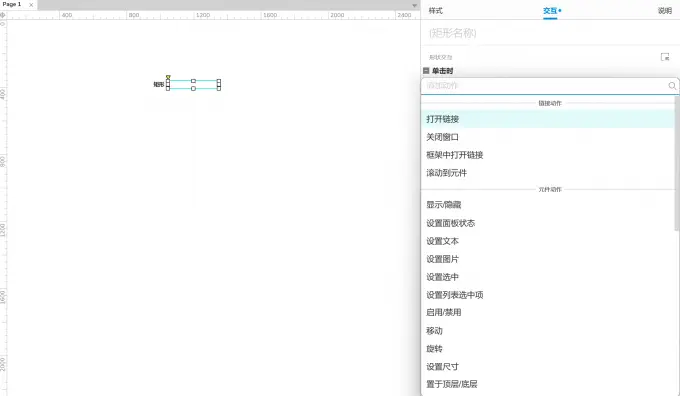Collapse the 单击时 event

426,71
